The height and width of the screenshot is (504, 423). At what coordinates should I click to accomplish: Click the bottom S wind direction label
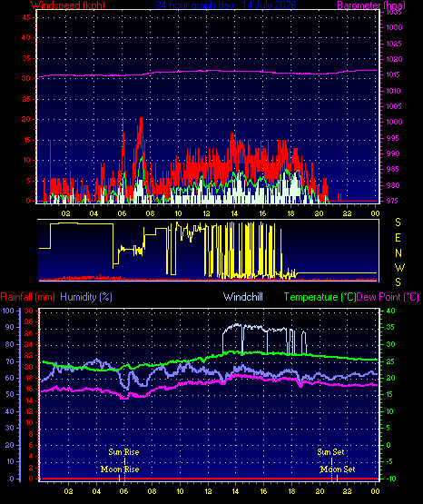(398, 282)
